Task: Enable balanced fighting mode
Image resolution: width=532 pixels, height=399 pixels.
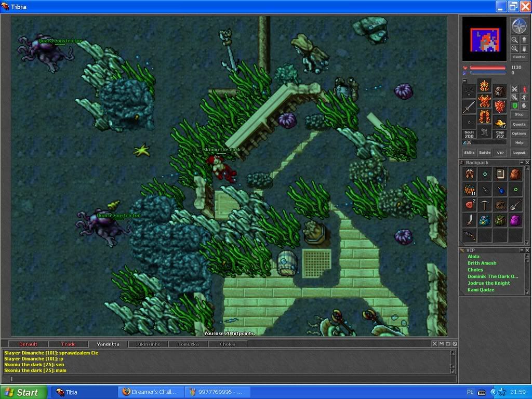Action: [515, 97]
